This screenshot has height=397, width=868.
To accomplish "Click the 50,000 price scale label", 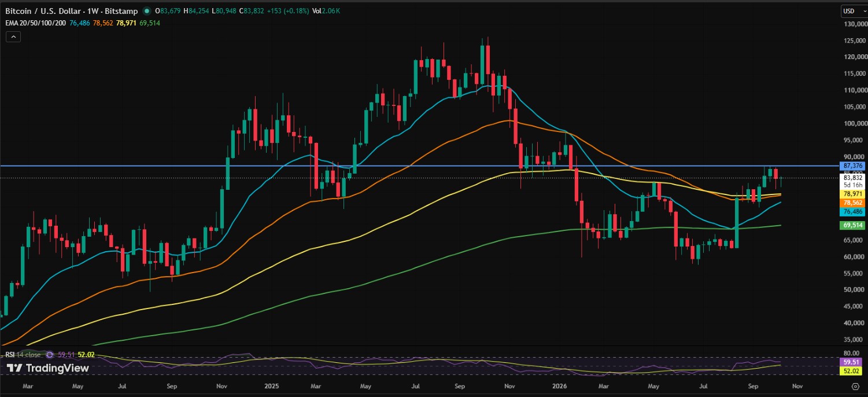I will (x=855, y=289).
